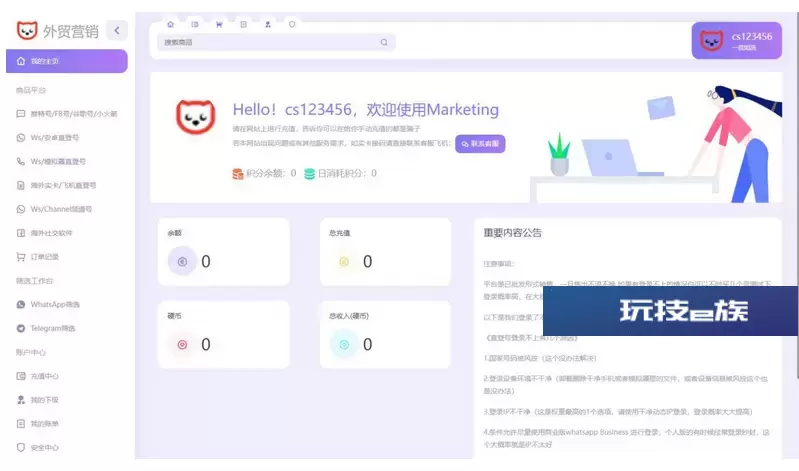Go to 充值中心 in sidebar

(x=38, y=376)
